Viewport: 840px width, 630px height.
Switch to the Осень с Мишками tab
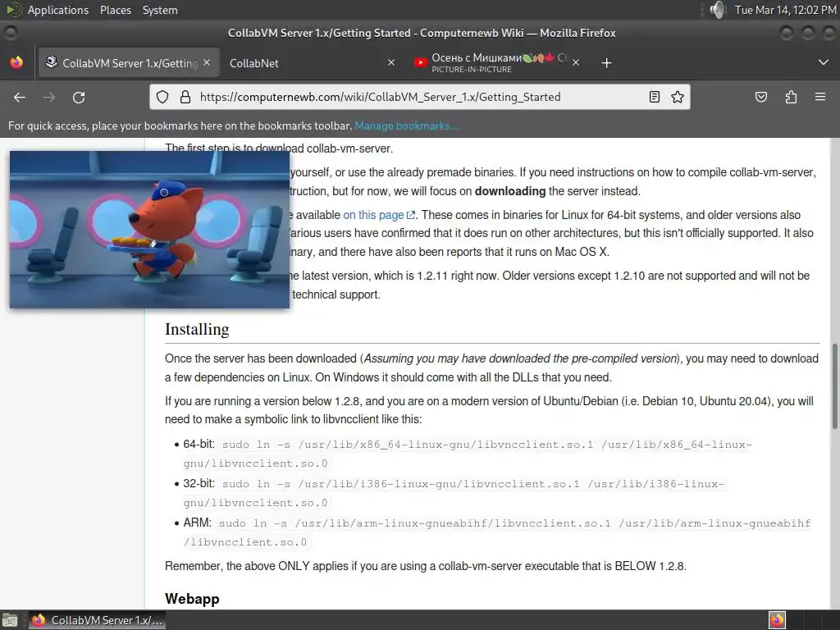497,62
